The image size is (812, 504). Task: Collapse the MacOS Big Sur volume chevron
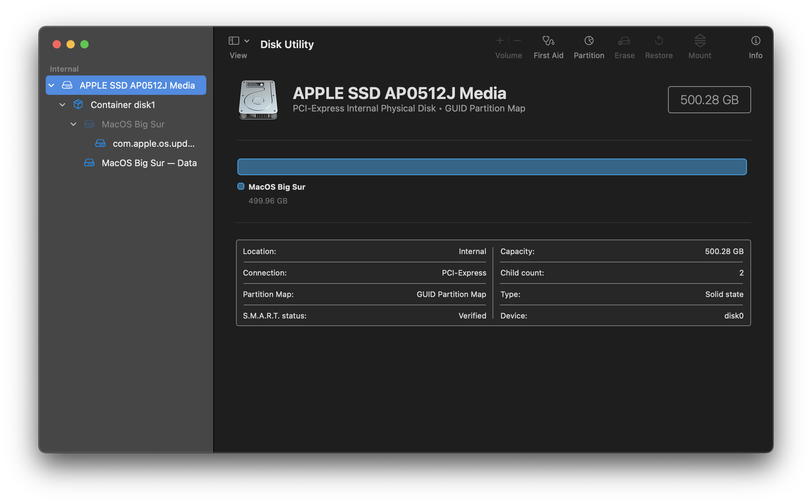point(73,124)
